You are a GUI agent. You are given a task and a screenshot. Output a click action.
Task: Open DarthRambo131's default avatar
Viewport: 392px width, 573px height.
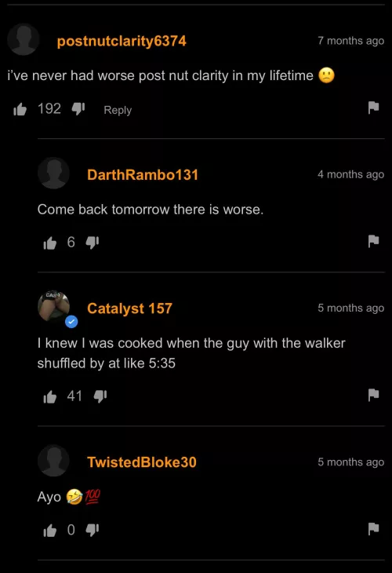53,173
